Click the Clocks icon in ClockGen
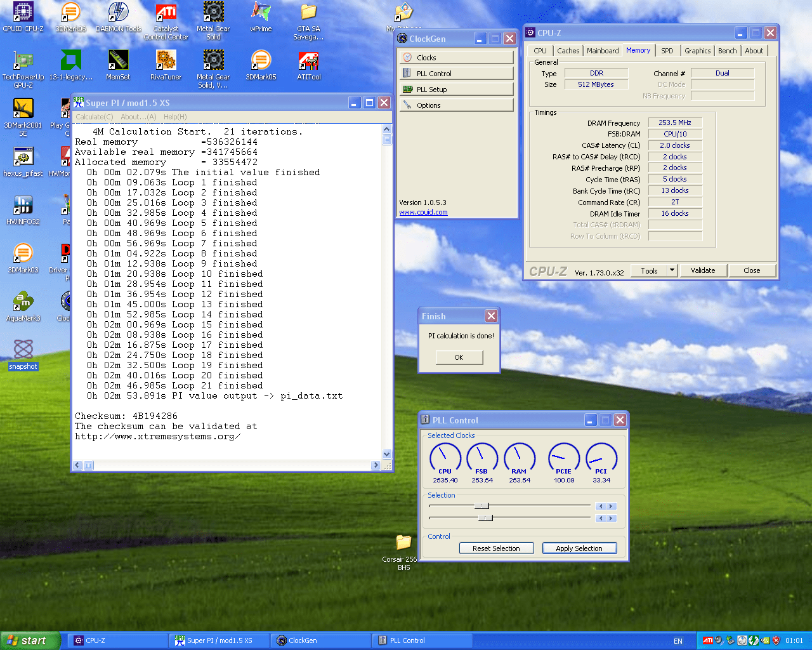 tap(407, 57)
